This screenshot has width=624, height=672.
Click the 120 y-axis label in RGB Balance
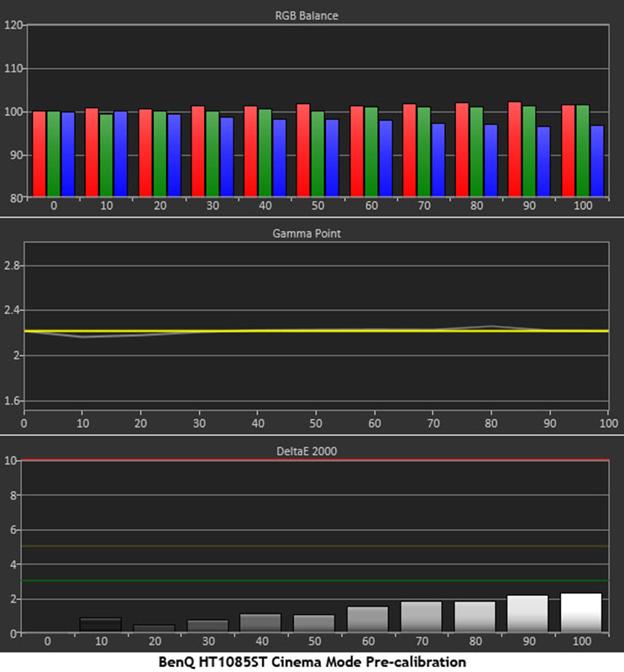pyautogui.click(x=12, y=25)
